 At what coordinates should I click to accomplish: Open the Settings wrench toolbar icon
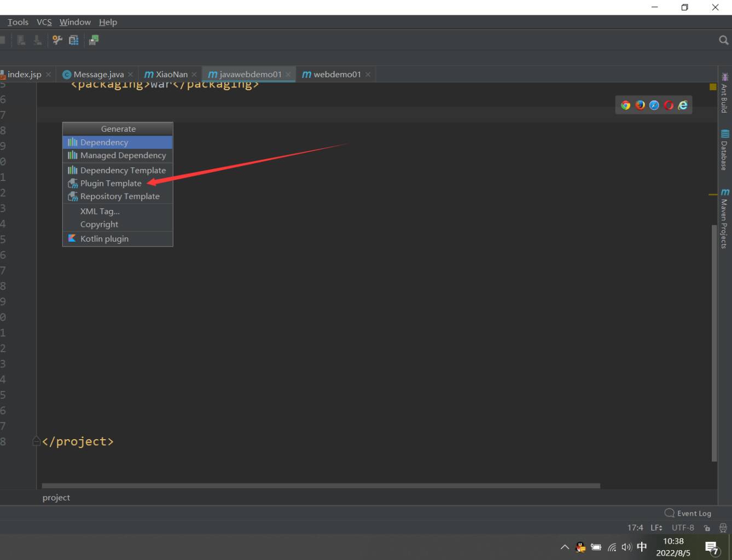pyautogui.click(x=57, y=40)
